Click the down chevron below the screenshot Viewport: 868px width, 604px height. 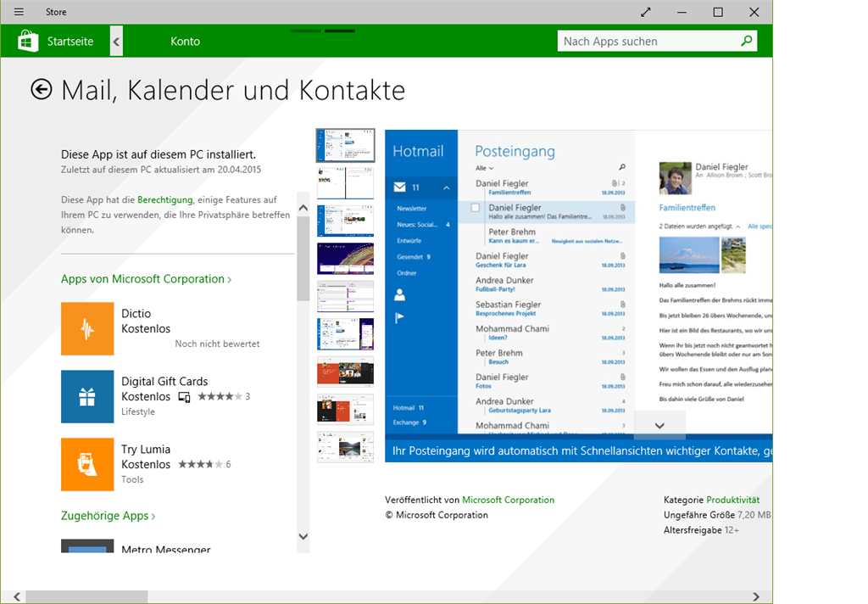(x=659, y=426)
